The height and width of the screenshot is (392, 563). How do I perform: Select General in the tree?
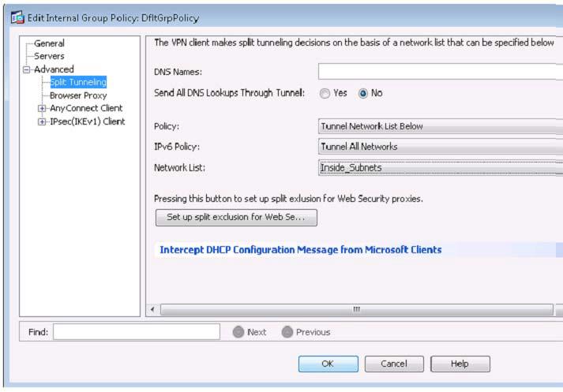pos(49,43)
